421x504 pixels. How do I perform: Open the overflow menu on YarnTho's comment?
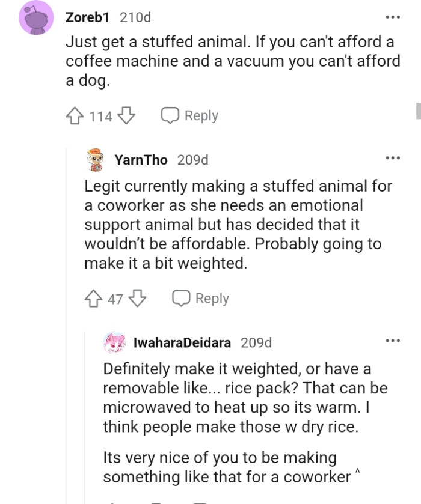click(x=394, y=157)
